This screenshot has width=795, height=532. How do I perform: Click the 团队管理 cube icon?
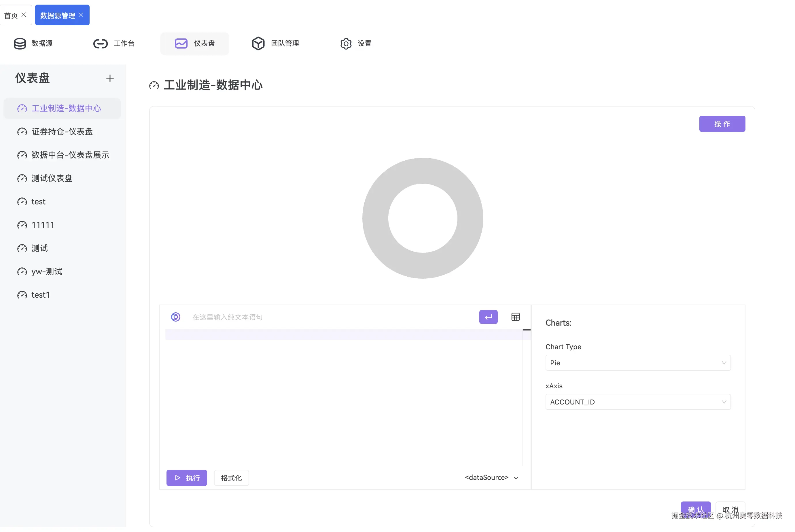(x=258, y=43)
